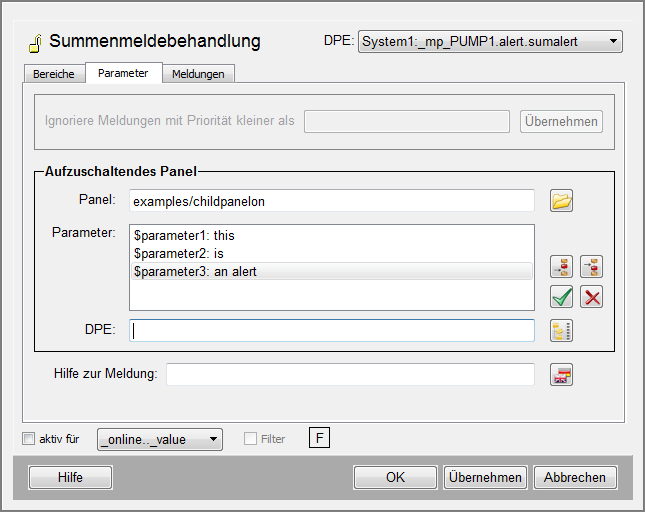Open DPE selector tree icon
The width and height of the screenshot is (645, 512).
click(x=561, y=331)
